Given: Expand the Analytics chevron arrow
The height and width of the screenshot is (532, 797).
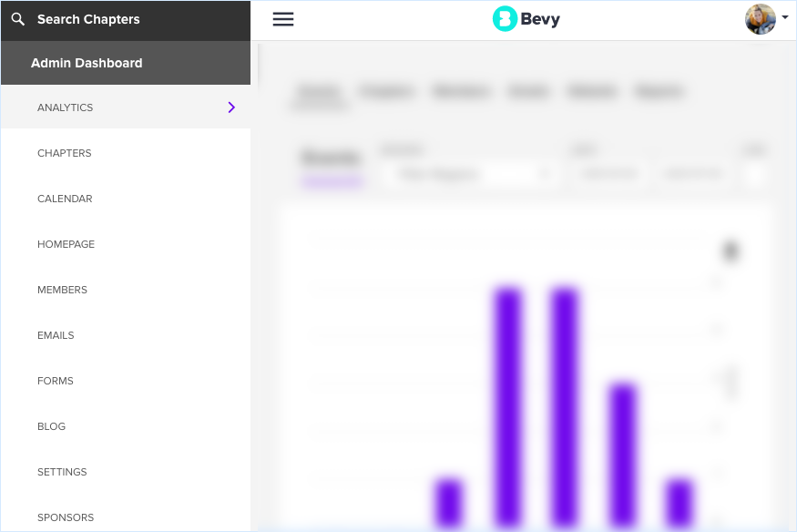Looking at the screenshot, I should pos(231,107).
